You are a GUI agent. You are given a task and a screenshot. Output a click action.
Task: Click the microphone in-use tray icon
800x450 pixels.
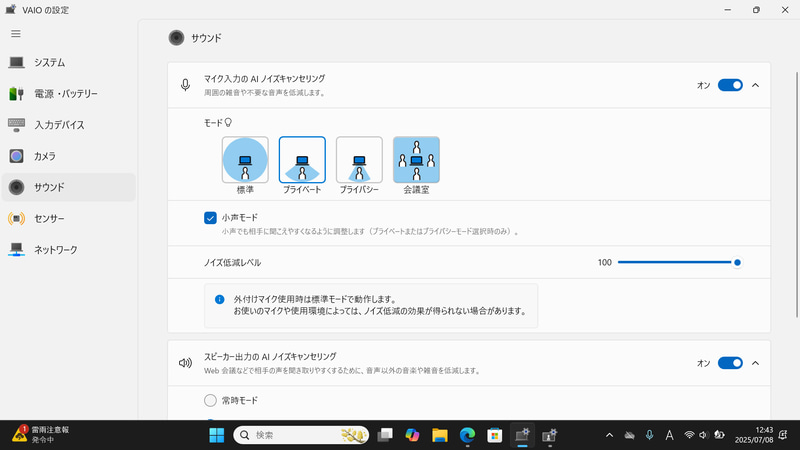tap(649, 435)
